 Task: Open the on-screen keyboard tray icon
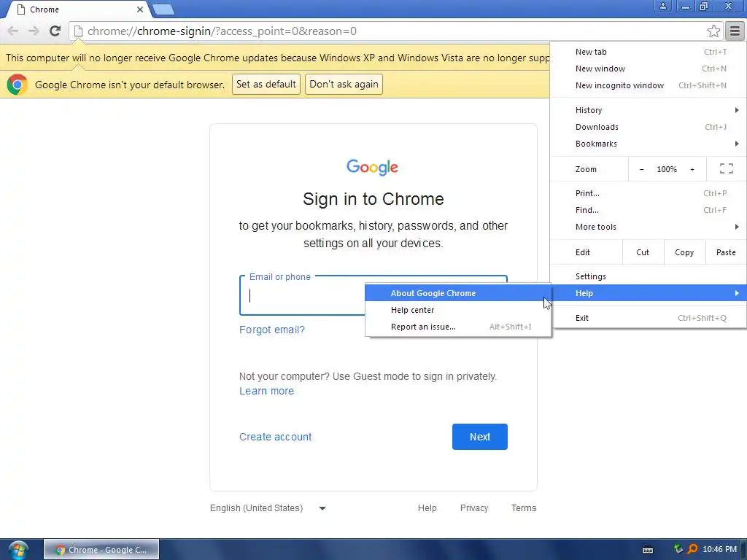[648, 550]
